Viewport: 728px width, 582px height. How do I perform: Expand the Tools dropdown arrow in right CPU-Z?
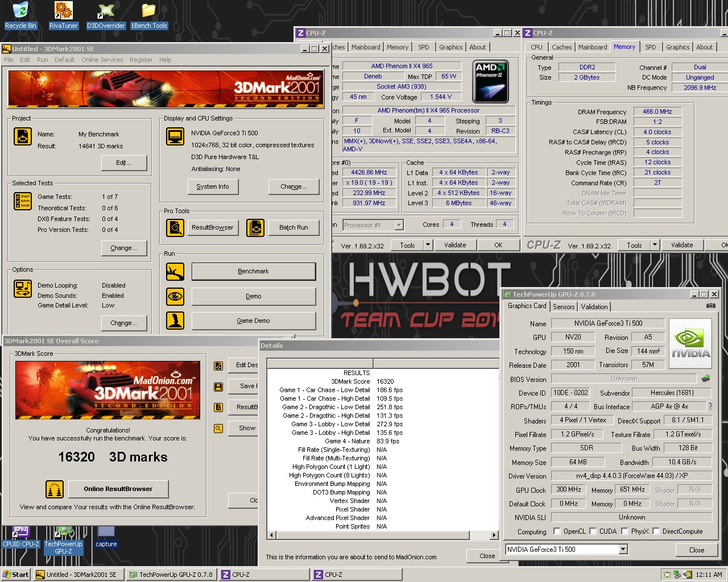pos(655,245)
